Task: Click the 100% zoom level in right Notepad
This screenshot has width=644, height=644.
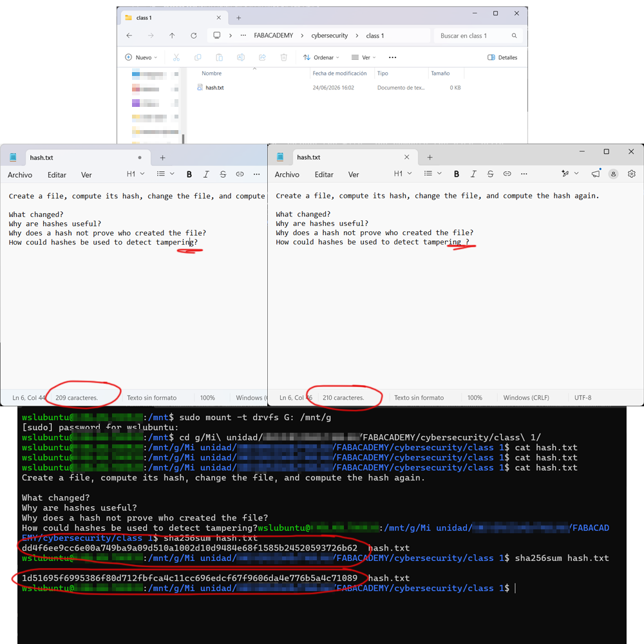Action: point(475,397)
